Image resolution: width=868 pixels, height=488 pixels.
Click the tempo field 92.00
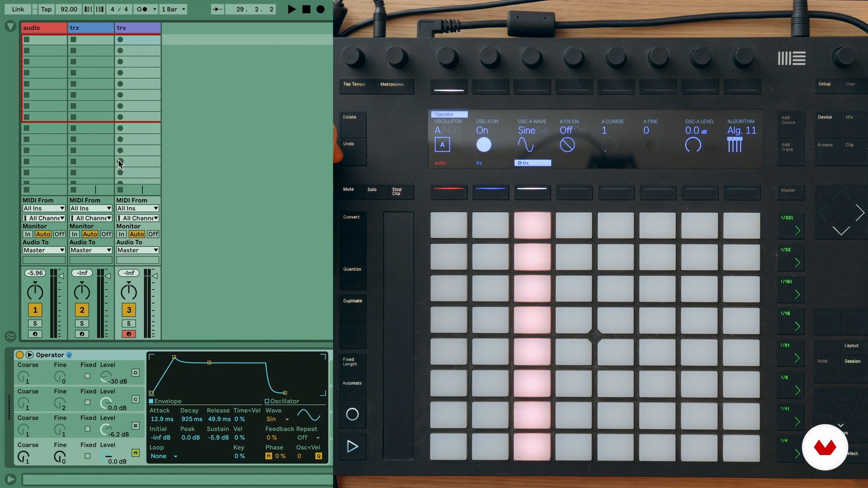tap(69, 9)
